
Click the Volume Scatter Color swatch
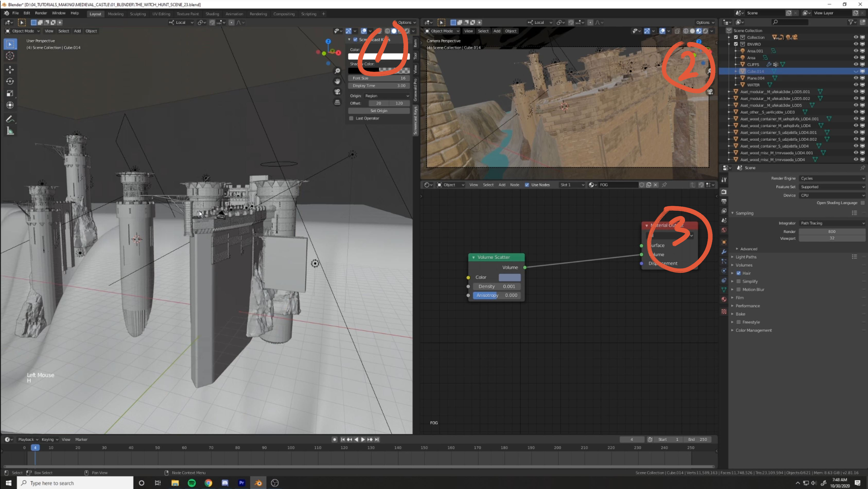510,277
